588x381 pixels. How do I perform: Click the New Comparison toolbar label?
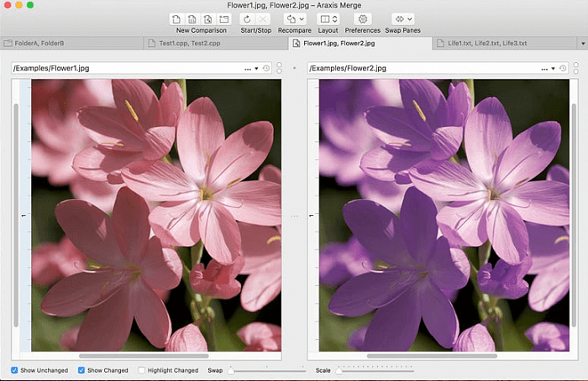tap(202, 30)
